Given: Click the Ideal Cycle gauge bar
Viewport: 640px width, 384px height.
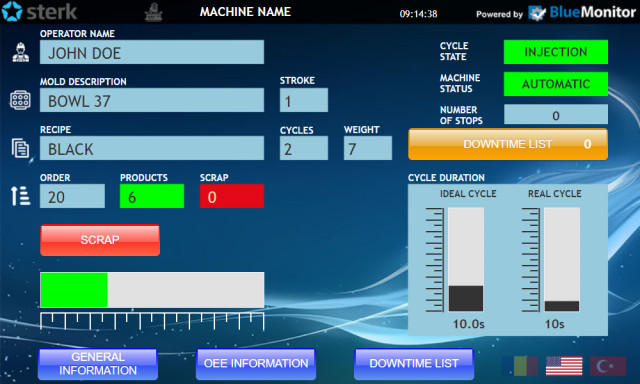Looking at the screenshot, I should [x=466, y=260].
